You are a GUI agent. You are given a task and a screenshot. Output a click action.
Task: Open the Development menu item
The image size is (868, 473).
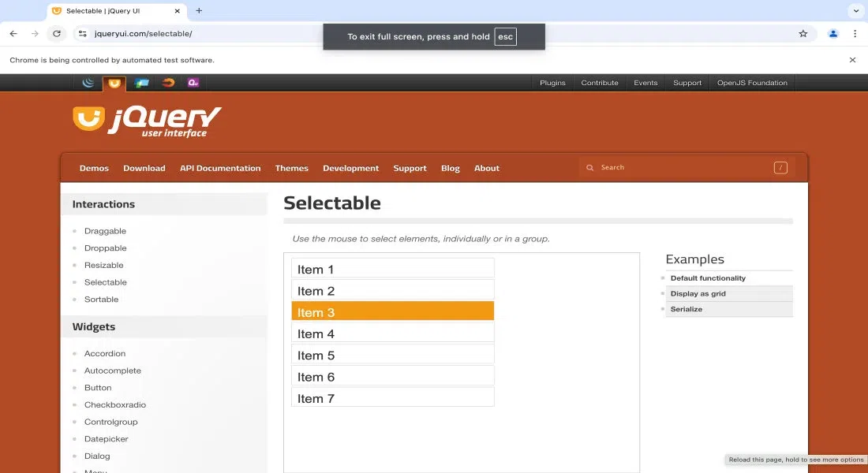click(x=351, y=168)
